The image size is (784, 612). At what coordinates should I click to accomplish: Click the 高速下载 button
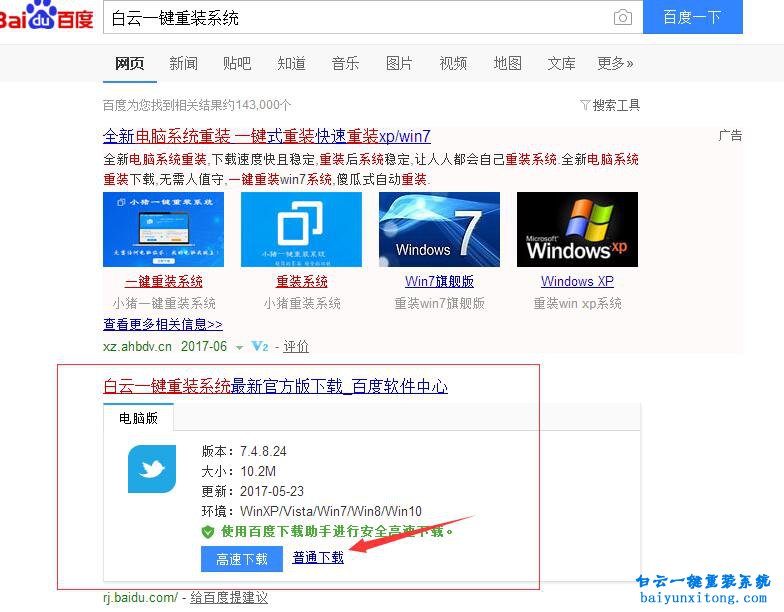tap(242, 559)
